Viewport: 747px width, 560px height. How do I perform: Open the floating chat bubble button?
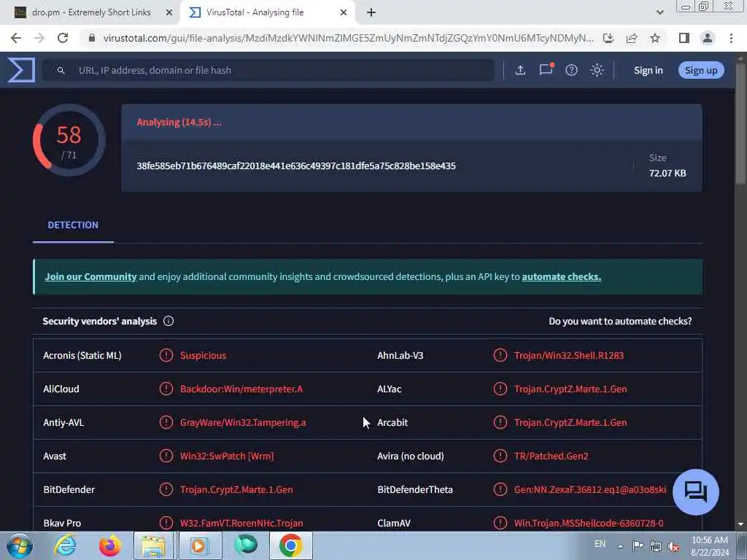pyautogui.click(x=695, y=492)
